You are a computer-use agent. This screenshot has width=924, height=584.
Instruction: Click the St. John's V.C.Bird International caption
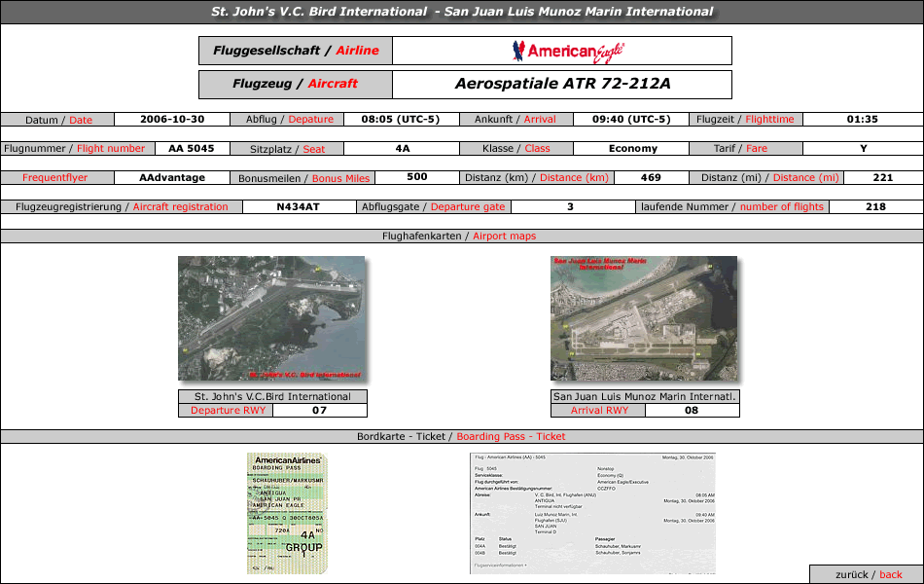pyautogui.click(x=273, y=396)
